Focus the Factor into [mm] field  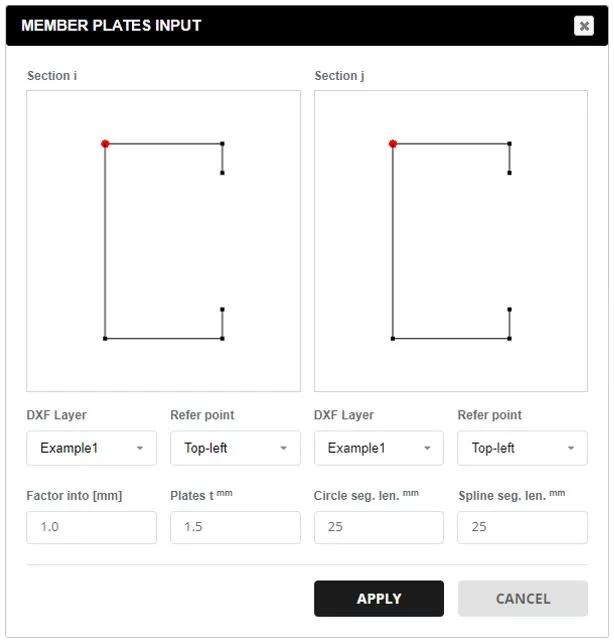[91, 527]
